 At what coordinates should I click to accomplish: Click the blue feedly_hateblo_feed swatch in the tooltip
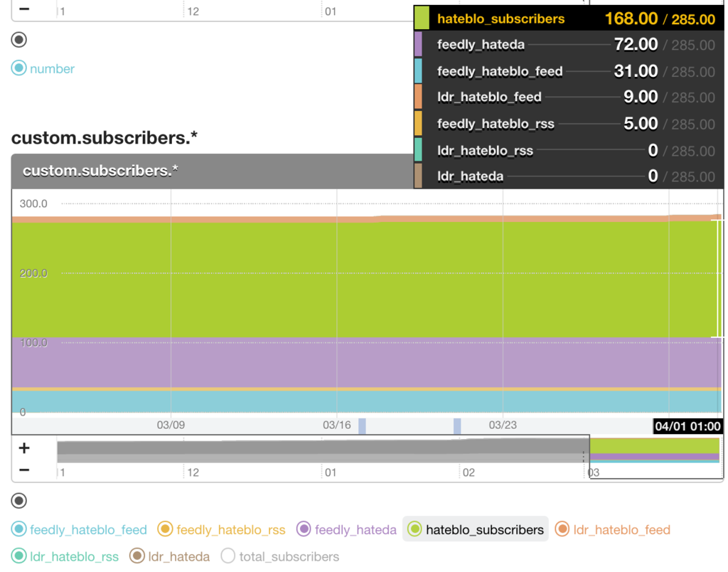(418, 70)
